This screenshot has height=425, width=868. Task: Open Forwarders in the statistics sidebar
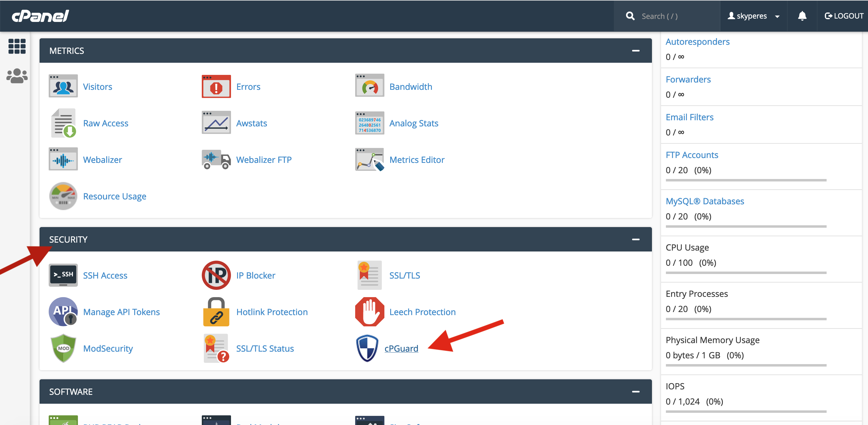coord(688,79)
